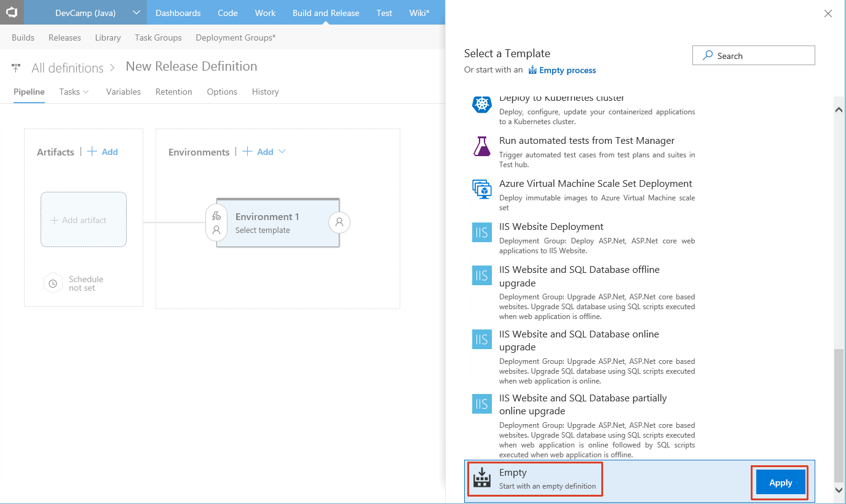Viewport: 846px width, 504px height.
Task: Select IIS Website and SQL Database partially online upgrade
Action: click(x=583, y=404)
